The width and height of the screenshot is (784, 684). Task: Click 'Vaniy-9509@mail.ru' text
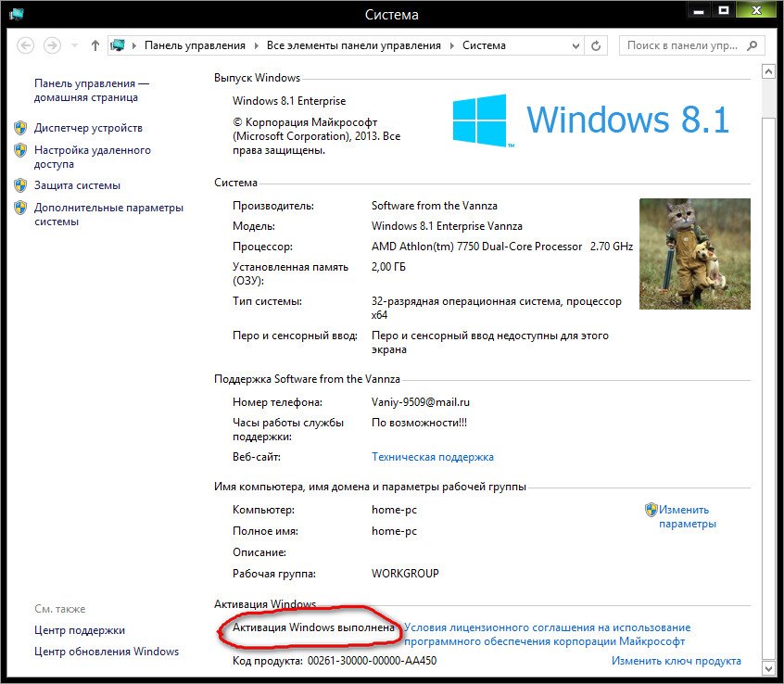point(421,402)
